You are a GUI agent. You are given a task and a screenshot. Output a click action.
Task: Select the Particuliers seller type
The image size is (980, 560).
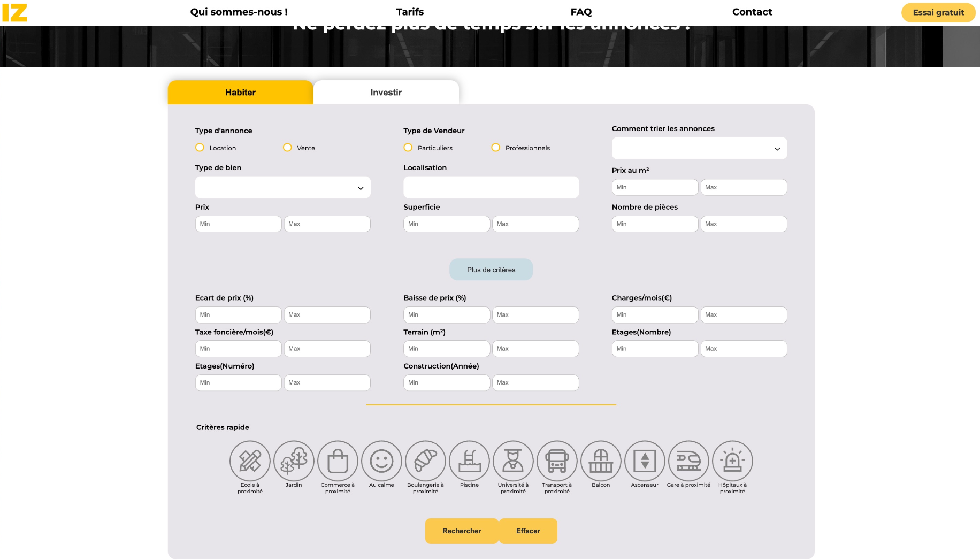[408, 148]
